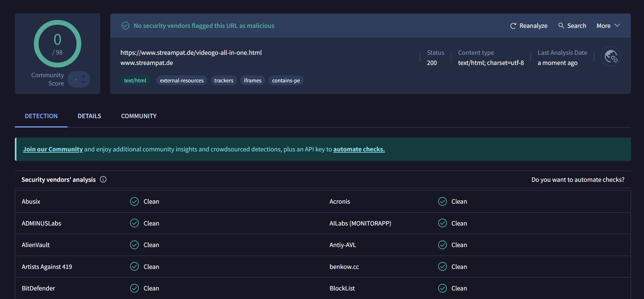Click the green checkmark in the no-flags banner
The width and height of the screenshot is (644, 299).
click(x=126, y=26)
